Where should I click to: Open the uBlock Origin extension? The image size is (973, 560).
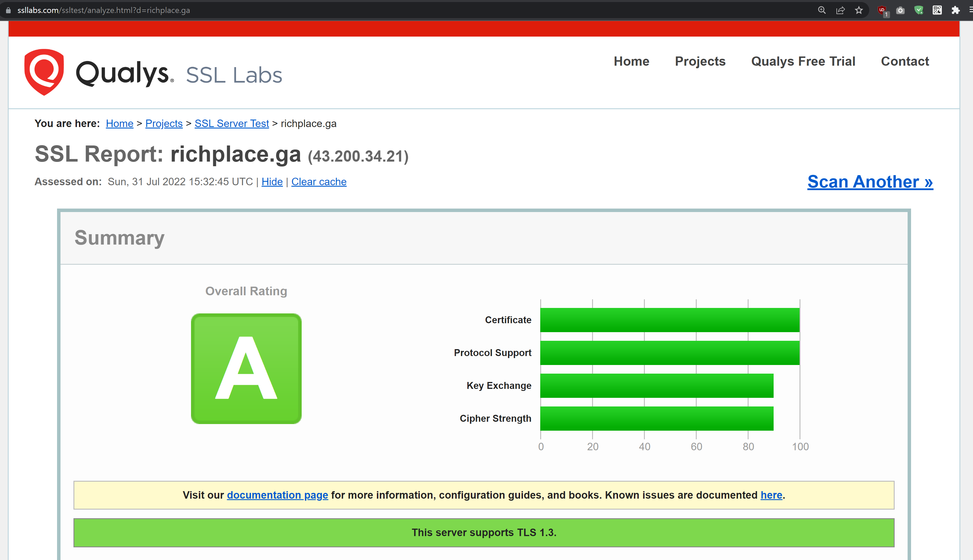[882, 10]
